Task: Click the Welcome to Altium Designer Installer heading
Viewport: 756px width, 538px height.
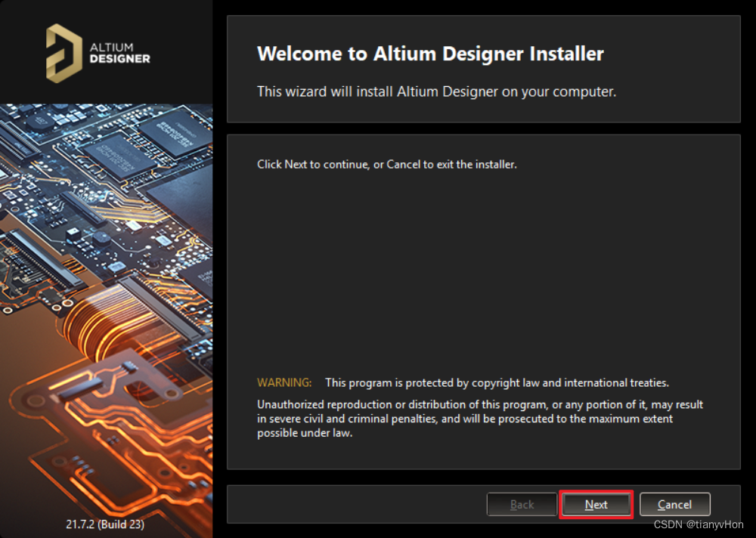Action: coord(430,54)
